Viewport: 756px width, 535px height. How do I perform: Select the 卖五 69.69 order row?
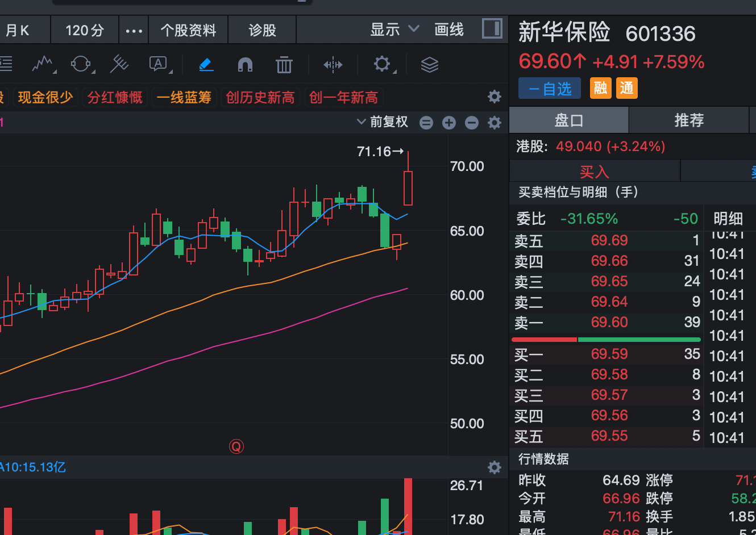(607, 241)
